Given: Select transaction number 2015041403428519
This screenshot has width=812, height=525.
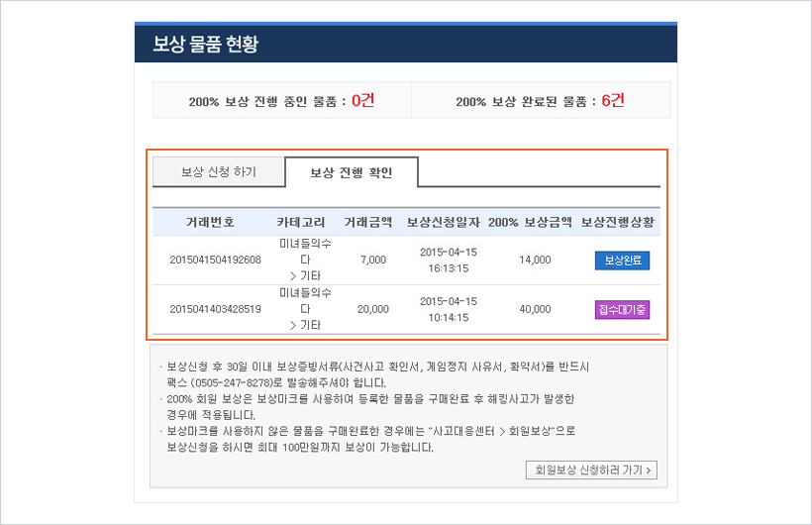Looking at the screenshot, I should pyautogui.click(x=216, y=309).
